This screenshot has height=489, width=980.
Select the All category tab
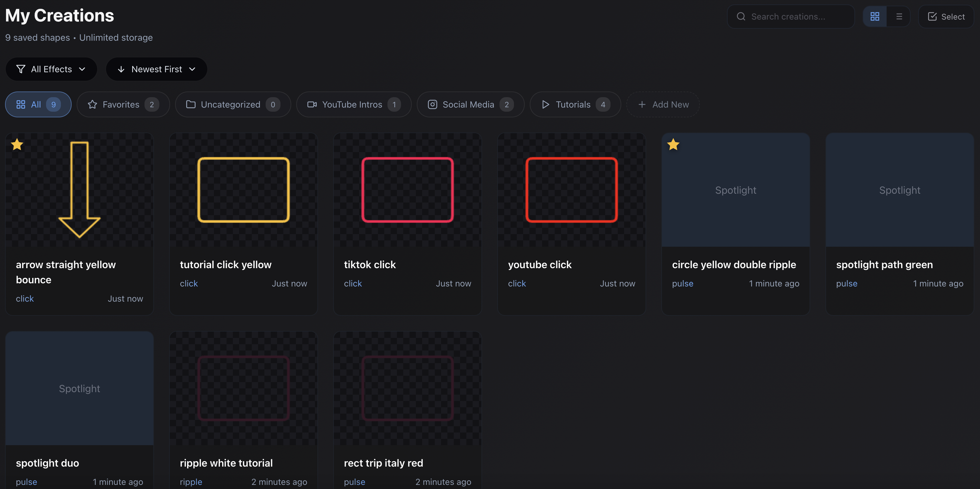coord(38,104)
